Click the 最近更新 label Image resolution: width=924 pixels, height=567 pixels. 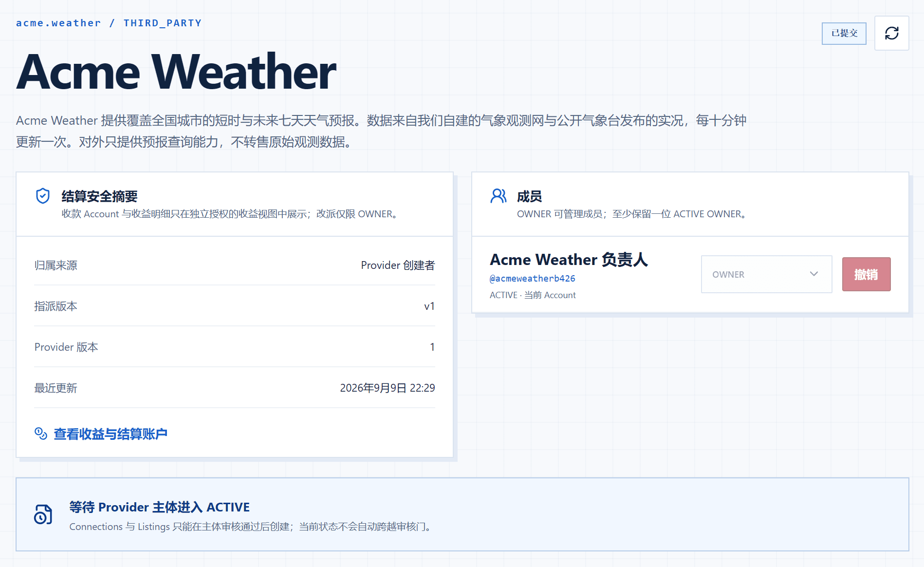[55, 388]
